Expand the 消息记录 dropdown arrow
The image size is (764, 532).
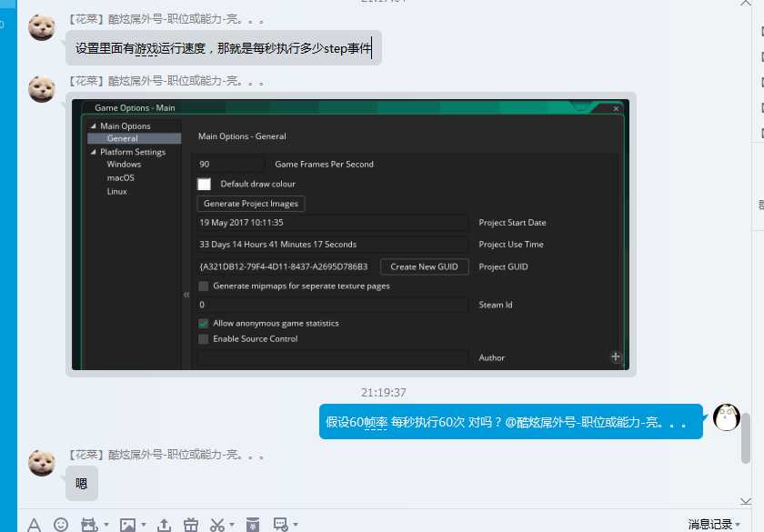coord(738,525)
